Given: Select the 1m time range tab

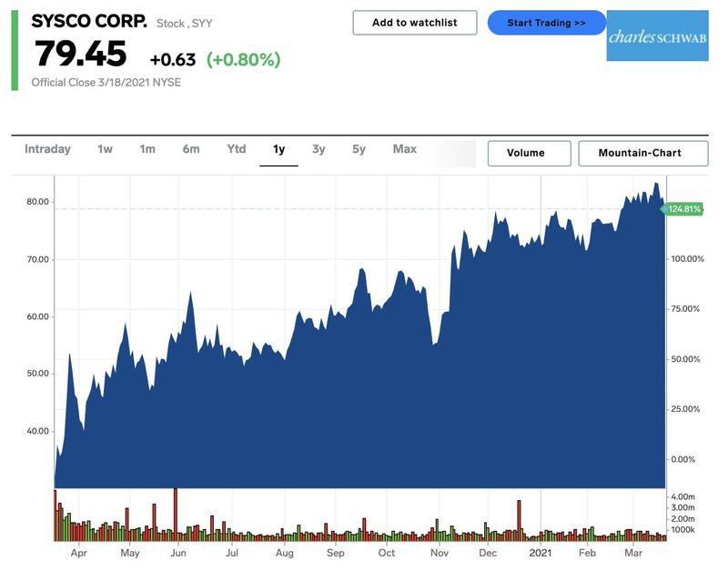Looking at the screenshot, I should 147,149.
